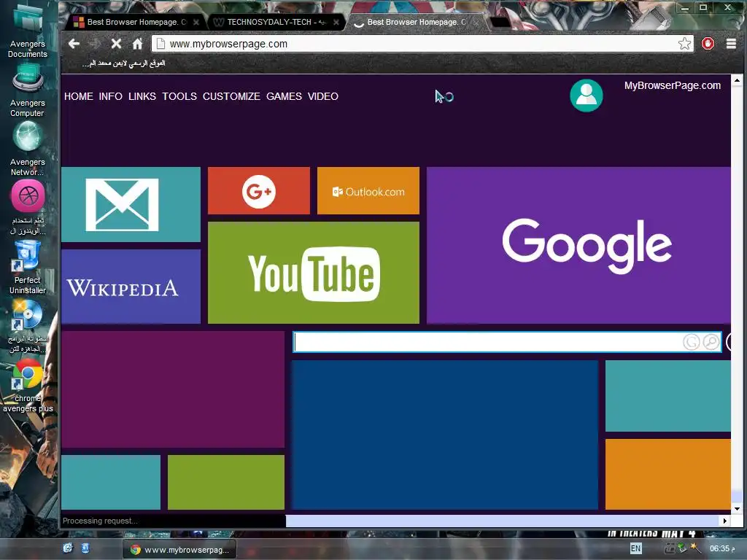Click the EN language indicator in tray

pyautogui.click(x=635, y=548)
